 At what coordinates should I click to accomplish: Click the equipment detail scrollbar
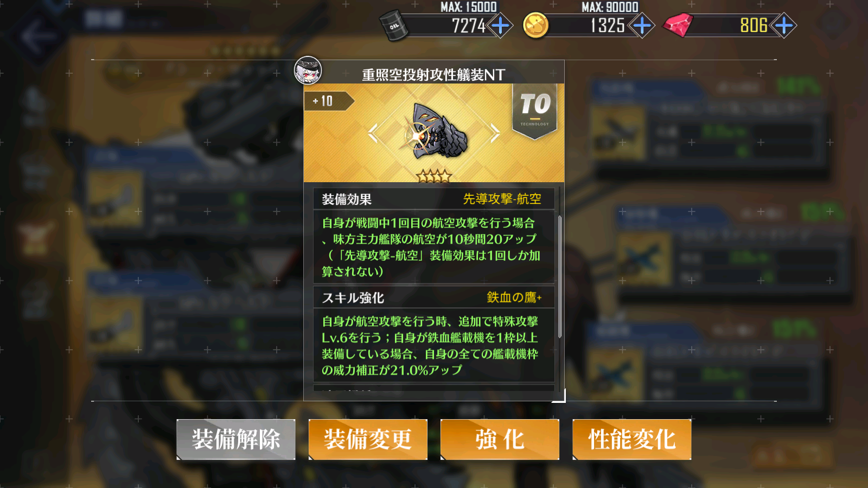pyautogui.click(x=559, y=277)
